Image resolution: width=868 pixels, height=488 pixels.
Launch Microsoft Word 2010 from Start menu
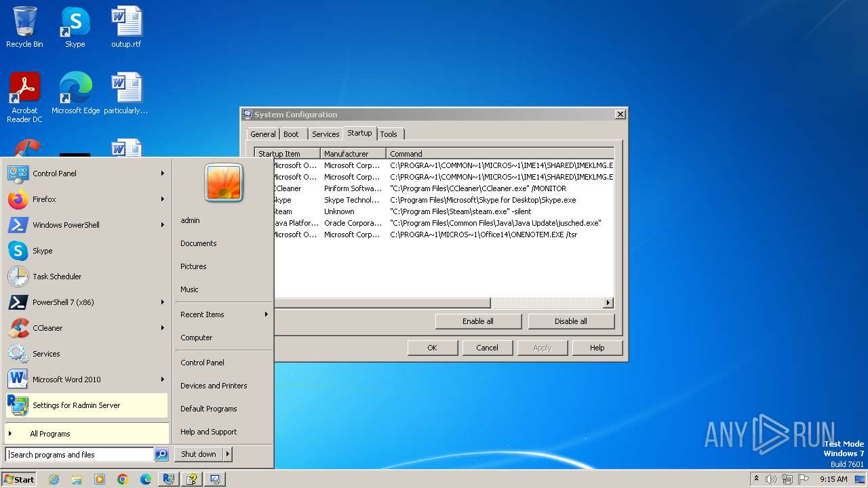click(87, 380)
